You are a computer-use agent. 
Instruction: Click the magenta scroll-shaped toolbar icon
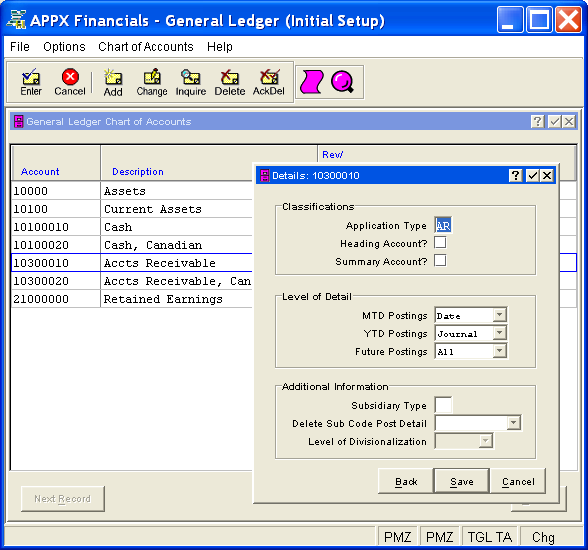pyautogui.click(x=311, y=81)
